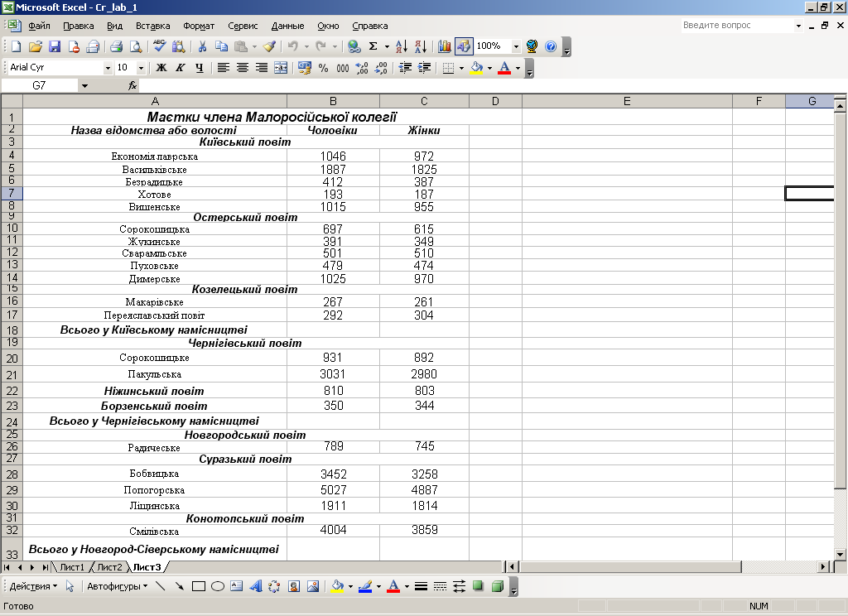Run the spelling check (ABC) icon
This screenshot has height=616, width=848.
coord(159,46)
